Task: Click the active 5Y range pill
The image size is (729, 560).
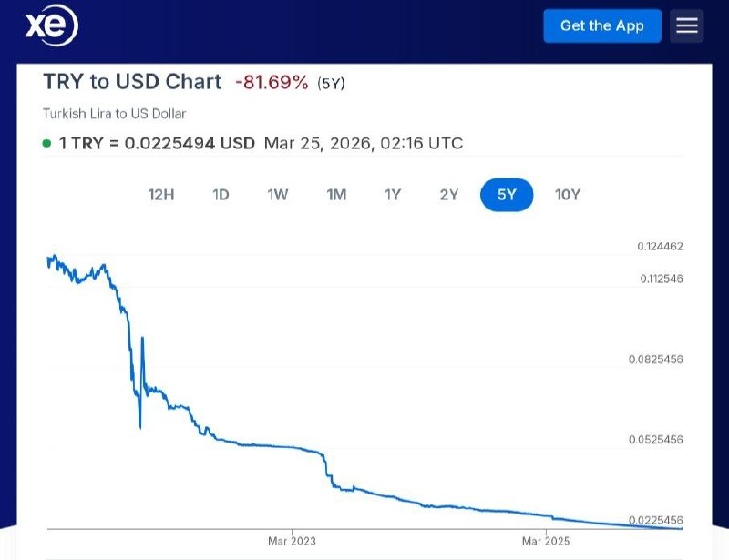Action: click(506, 194)
